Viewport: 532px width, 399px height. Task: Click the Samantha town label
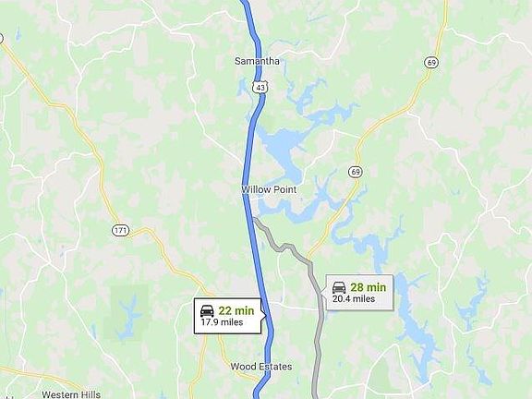(x=257, y=61)
